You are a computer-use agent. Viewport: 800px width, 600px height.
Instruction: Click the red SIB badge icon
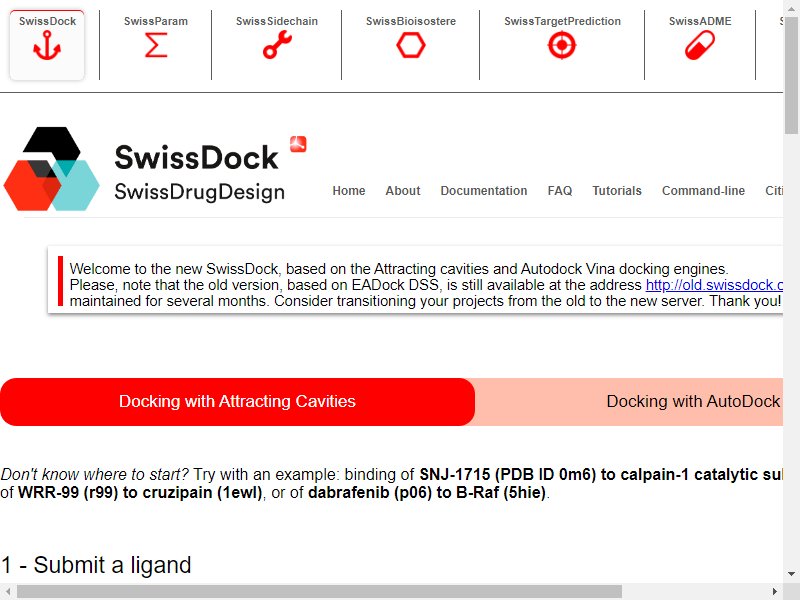[x=298, y=144]
